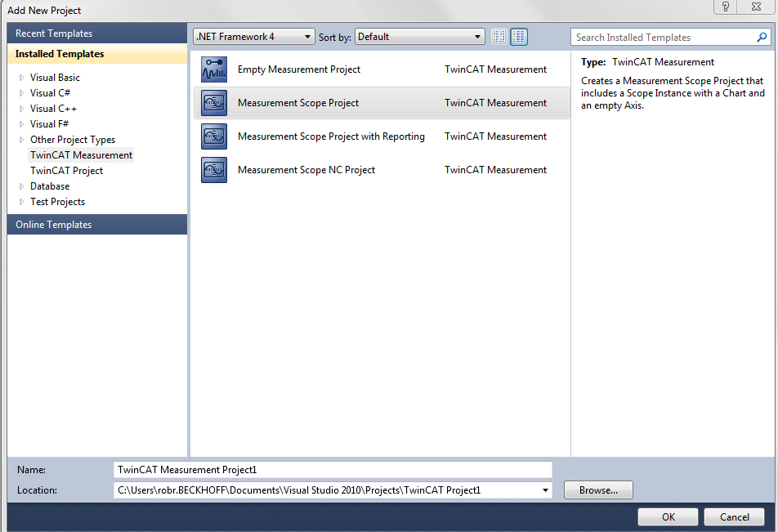Viewport: 778px width, 532px height.
Task: Switch to small icons view
Action: tap(499, 37)
